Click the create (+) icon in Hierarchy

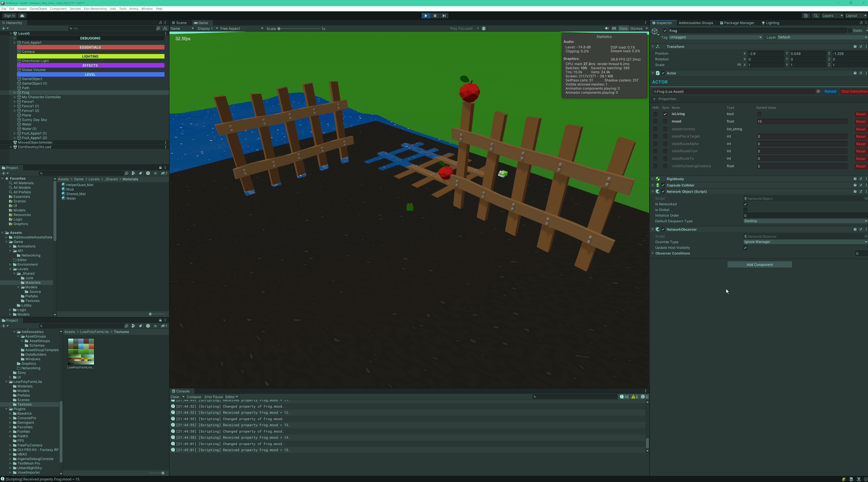click(3, 28)
